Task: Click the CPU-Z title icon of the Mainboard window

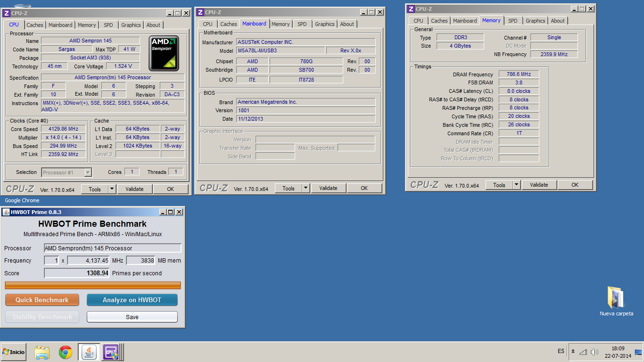Action: pyautogui.click(x=200, y=12)
